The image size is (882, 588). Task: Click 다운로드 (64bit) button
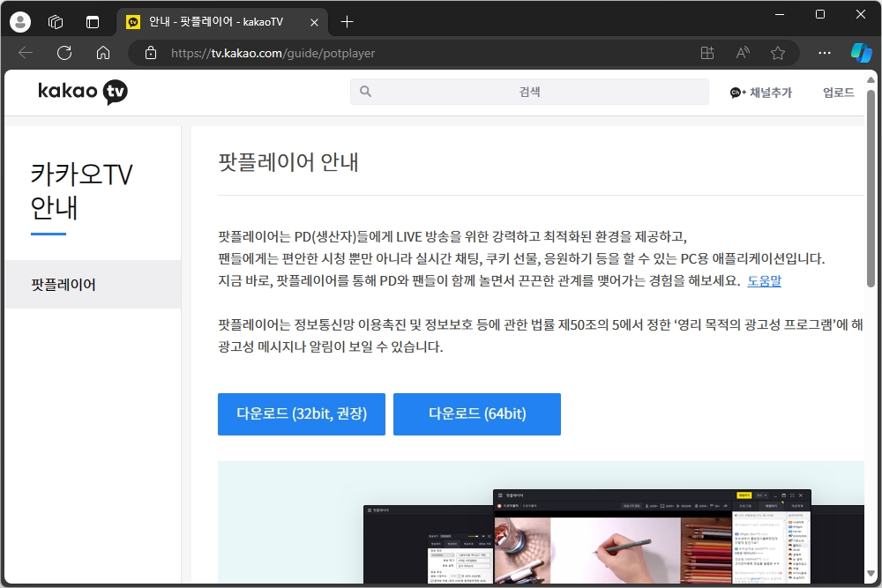point(477,414)
